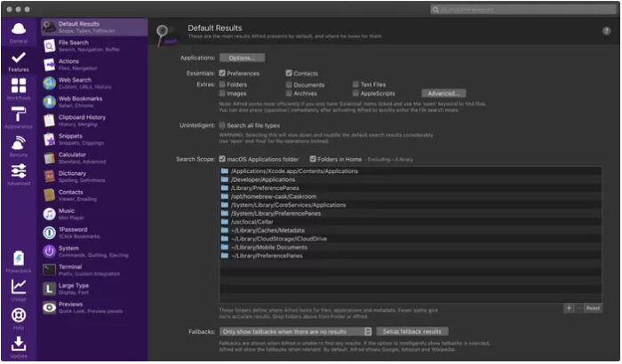
Task: Open the Appearance paint roller icon
Action: point(19,115)
